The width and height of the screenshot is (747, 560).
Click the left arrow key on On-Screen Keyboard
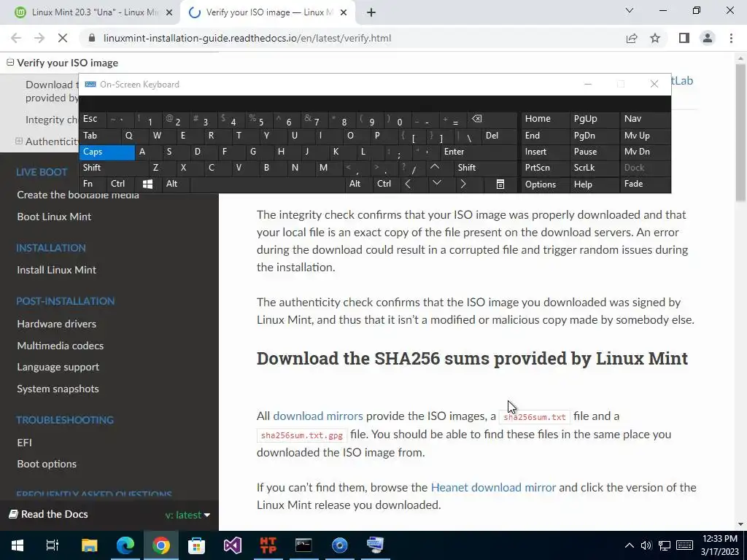409,184
